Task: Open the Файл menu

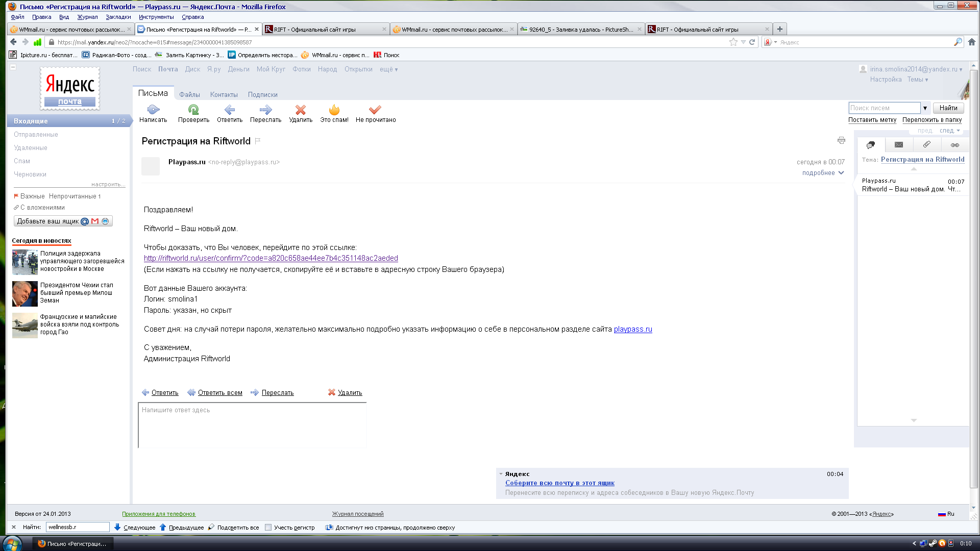Action: (17, 17)
